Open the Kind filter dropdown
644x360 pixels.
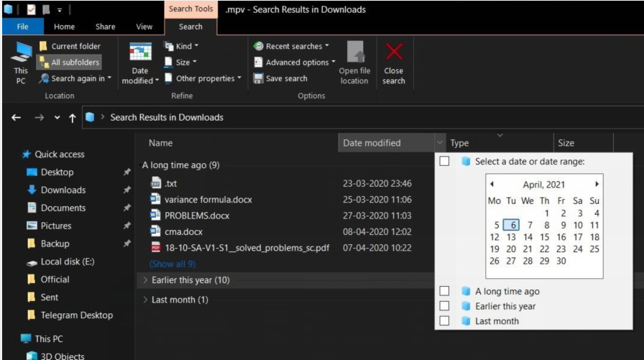coord(181,46)
